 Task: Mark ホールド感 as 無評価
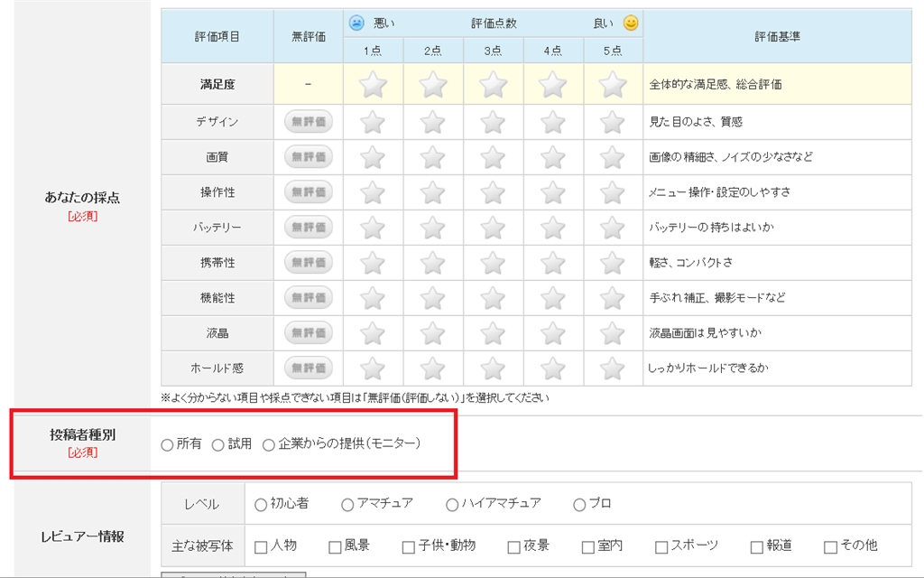coord(309,368)
